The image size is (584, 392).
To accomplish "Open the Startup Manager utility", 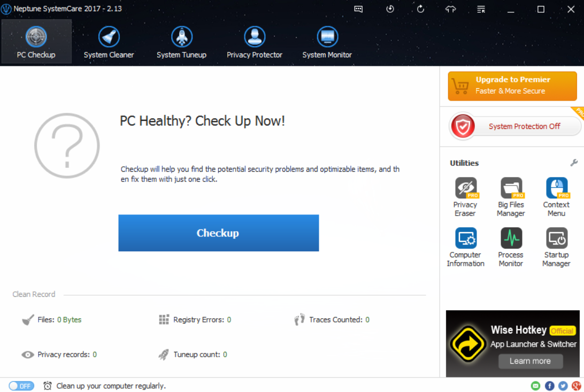I will coord(556,247).
